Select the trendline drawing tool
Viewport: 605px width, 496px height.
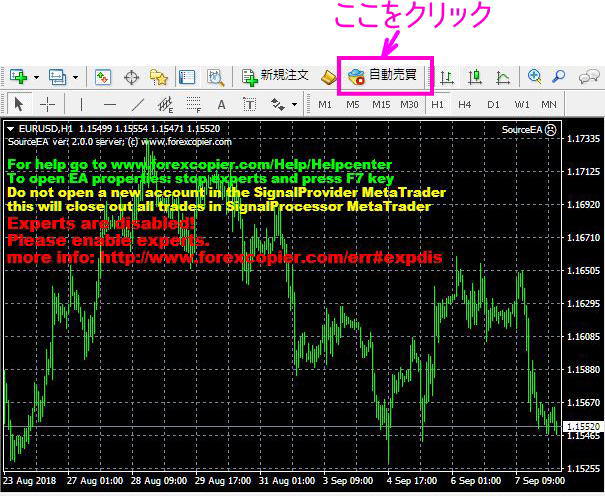click(138, 104)
